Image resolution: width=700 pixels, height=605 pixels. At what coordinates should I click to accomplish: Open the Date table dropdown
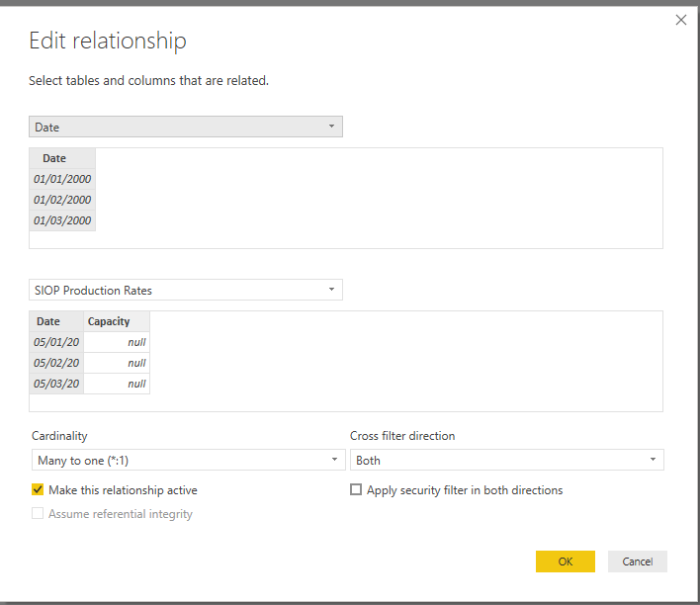pos(186,127)
